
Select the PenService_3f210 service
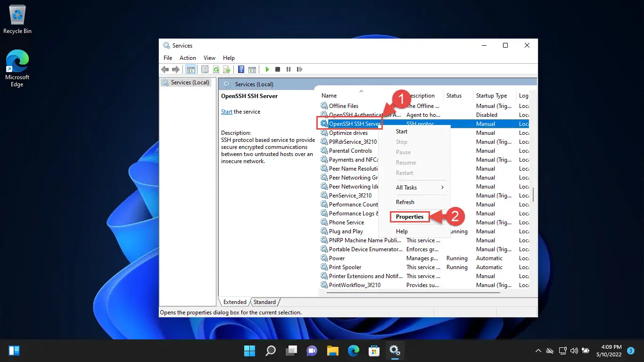(350, 196)
